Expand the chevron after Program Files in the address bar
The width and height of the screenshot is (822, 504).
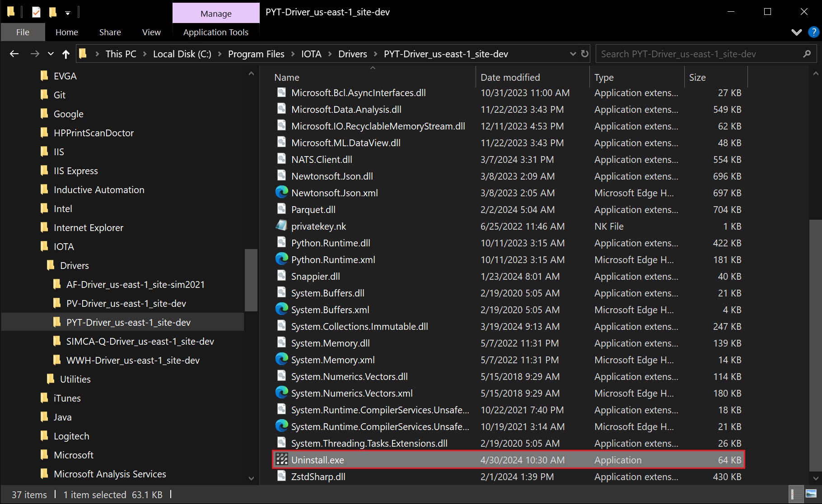pos(293,54)
